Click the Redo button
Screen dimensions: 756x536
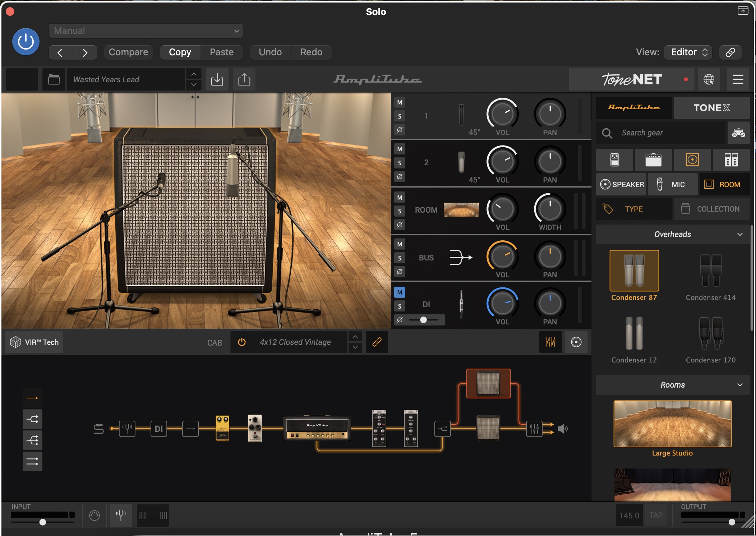click(311, 52)
